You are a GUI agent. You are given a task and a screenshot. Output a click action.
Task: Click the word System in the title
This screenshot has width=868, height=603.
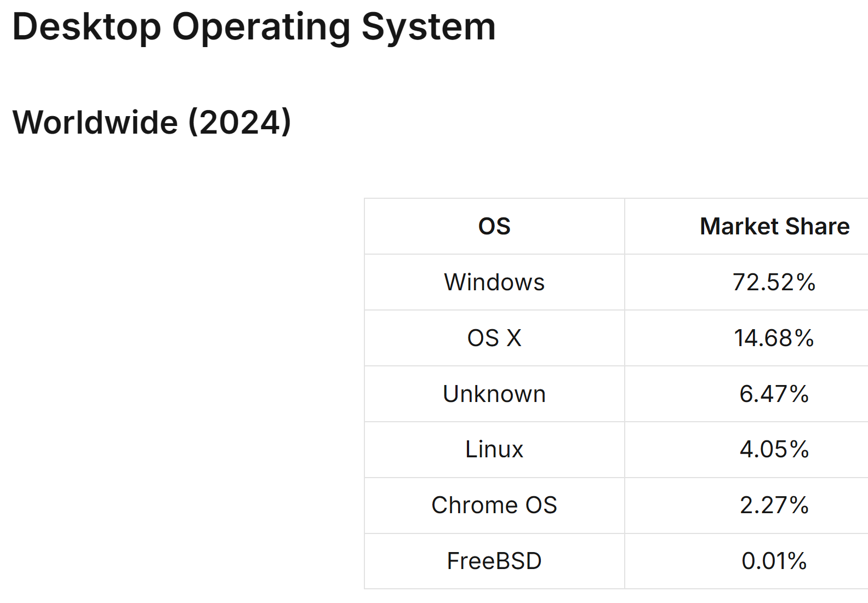coord(429,27)
